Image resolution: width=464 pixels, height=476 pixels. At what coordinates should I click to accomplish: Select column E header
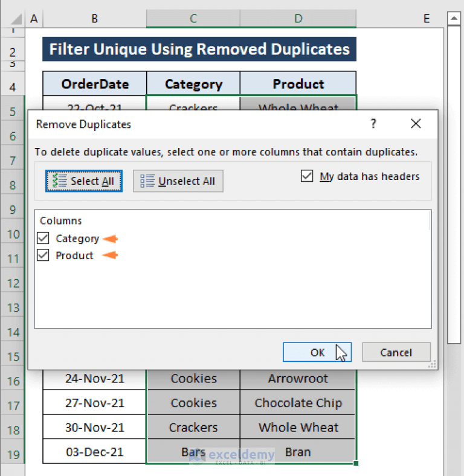[x=427, y=19]
